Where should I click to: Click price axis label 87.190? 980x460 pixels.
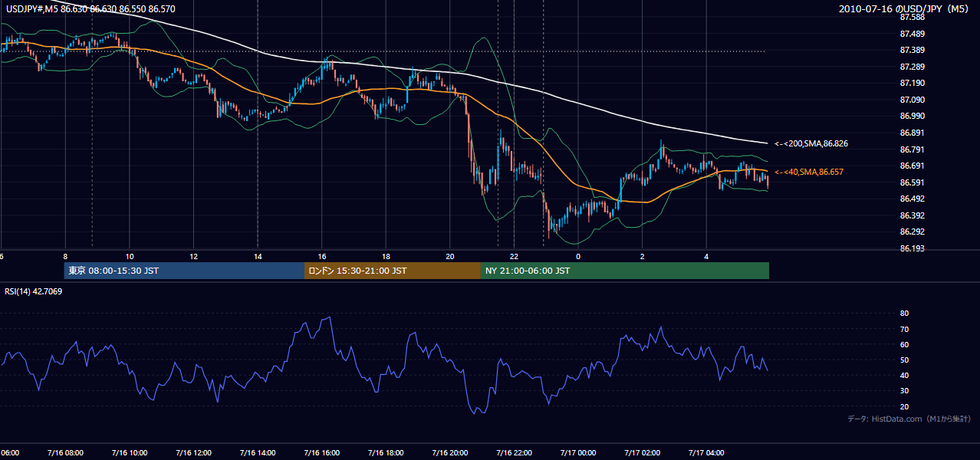(x=913, y=83)
